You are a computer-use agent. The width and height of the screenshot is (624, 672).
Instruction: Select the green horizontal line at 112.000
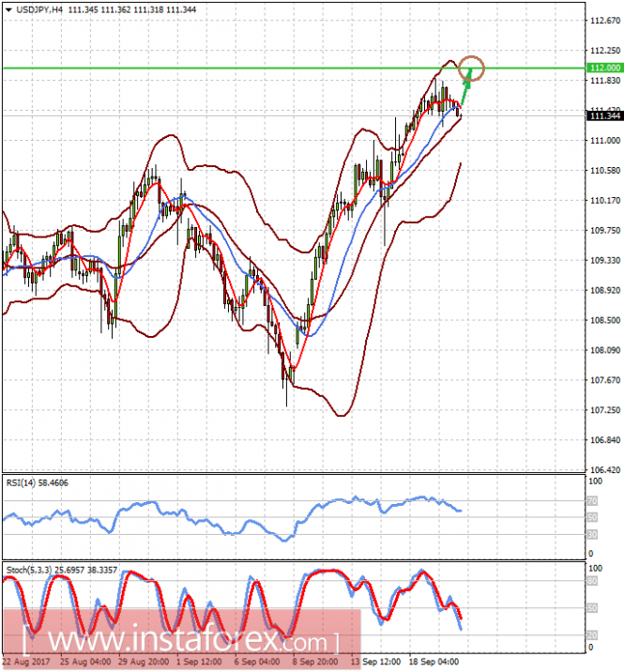click(294, 68)
